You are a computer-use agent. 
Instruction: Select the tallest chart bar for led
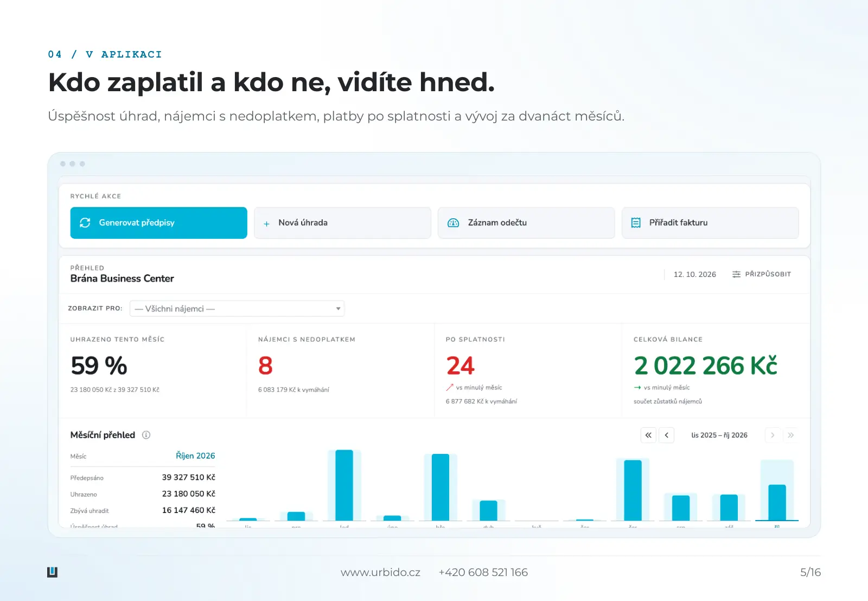coord(344,485)
